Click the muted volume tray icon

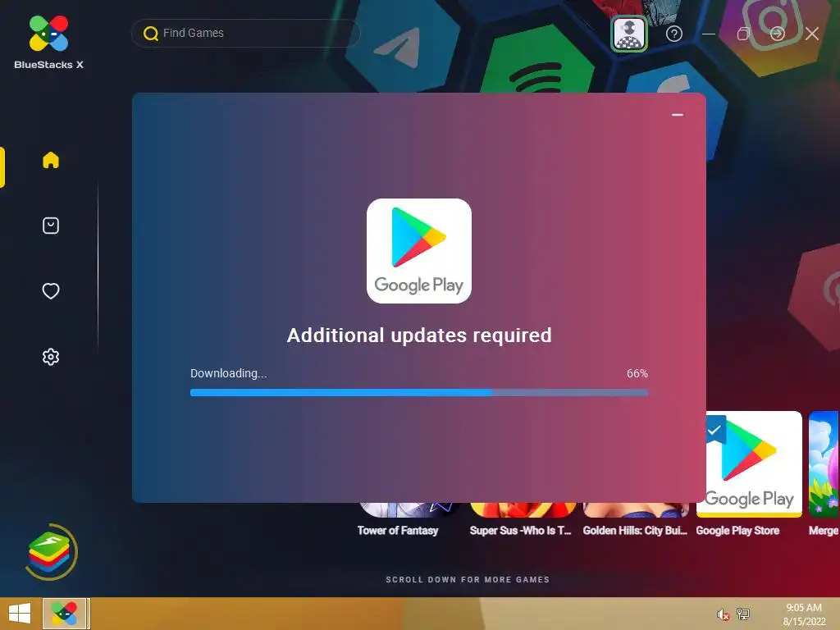point(723,614)
